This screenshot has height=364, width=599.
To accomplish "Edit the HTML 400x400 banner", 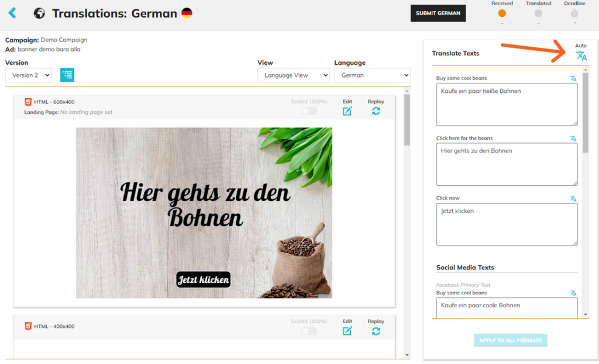I will pyautogui.click(x=347, y=331).
